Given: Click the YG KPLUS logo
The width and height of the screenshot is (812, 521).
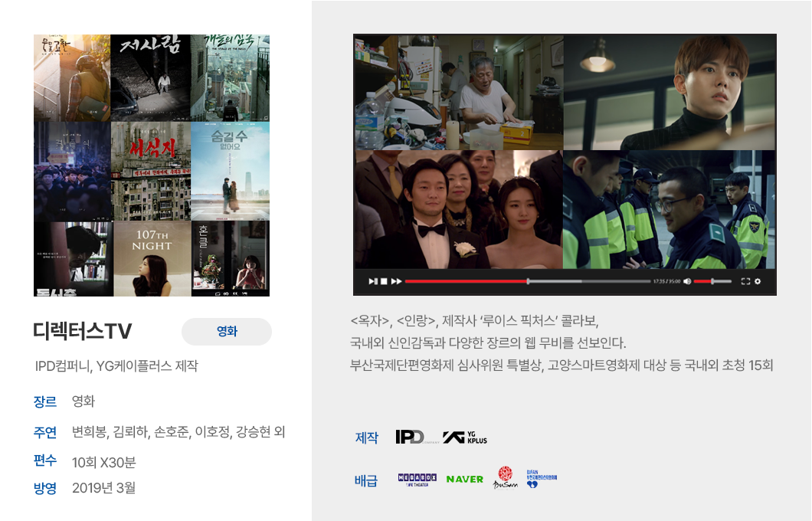Looking at the screenshot, I should [x=465, y=437].
